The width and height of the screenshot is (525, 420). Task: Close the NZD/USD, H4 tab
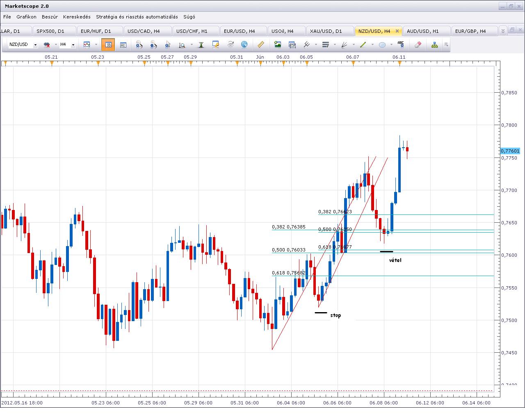point(397,31)
